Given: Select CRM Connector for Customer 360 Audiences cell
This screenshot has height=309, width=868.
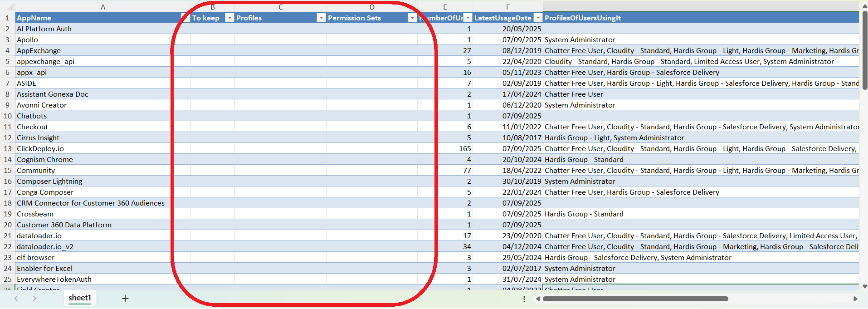Looking at the screenshot, I should (103, 203).
